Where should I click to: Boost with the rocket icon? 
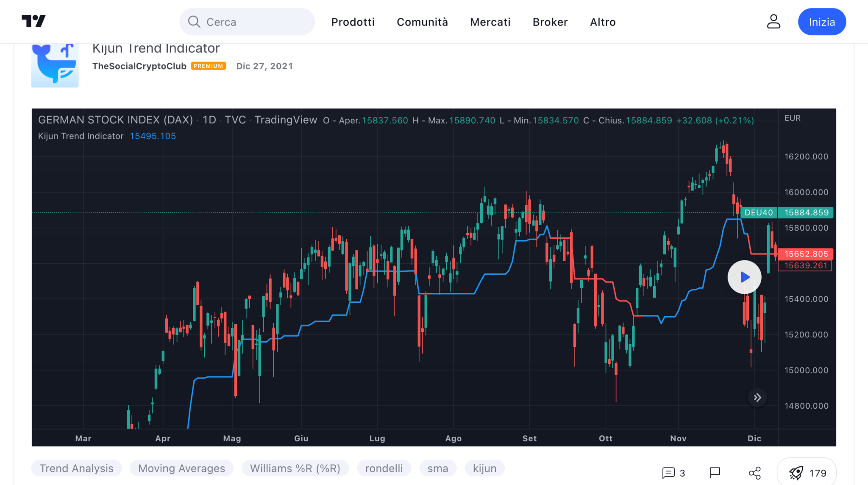[x=796, y=473]
